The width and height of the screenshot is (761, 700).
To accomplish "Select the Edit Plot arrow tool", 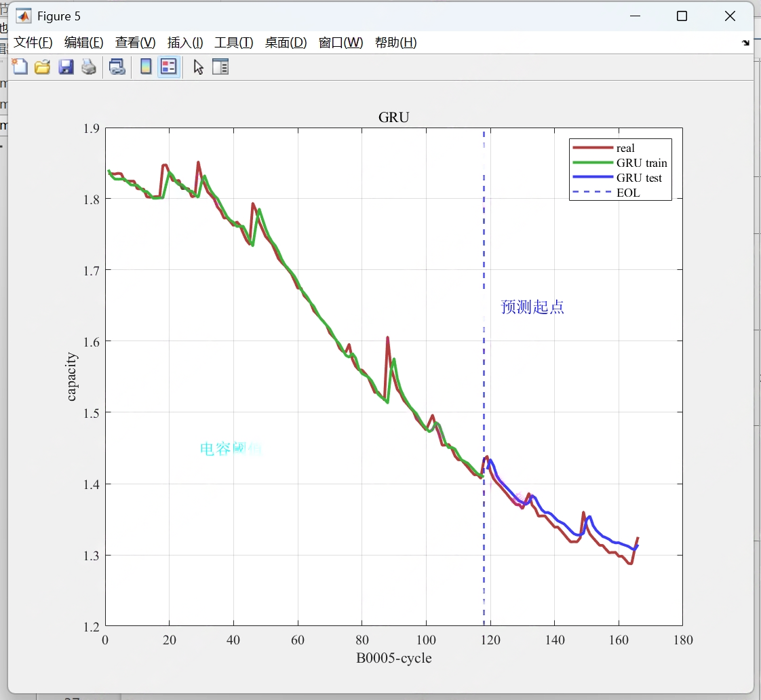I will click(198, 66).
